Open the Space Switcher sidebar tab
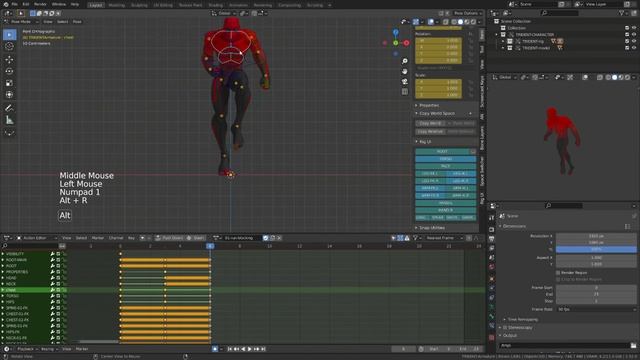Viewport: 640px width, 360px height. tap(482, 171)
